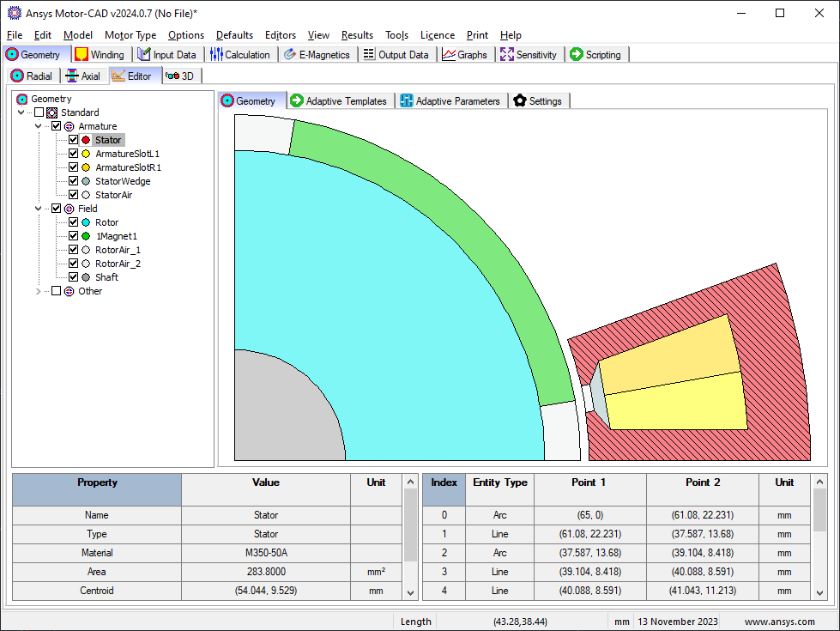This screenshot has width=840, height=631.
Task: Collapse the Standard tree node
Action: [21, 112]
